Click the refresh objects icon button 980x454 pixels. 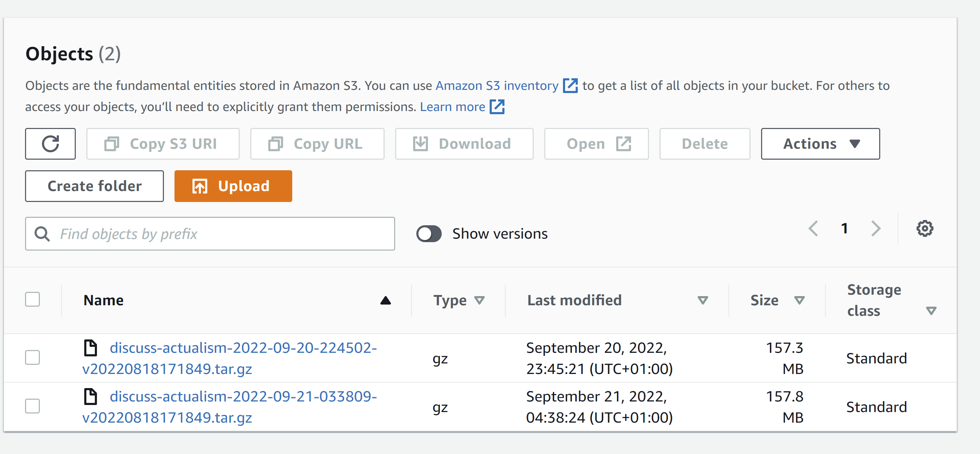(50, 144)
